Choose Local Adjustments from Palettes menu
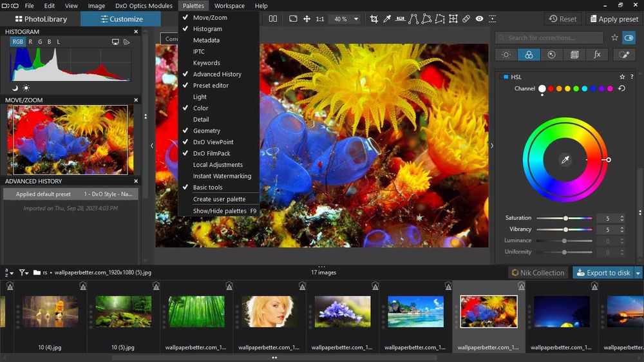This screenshot has width=644, height=362. [218, 165]
